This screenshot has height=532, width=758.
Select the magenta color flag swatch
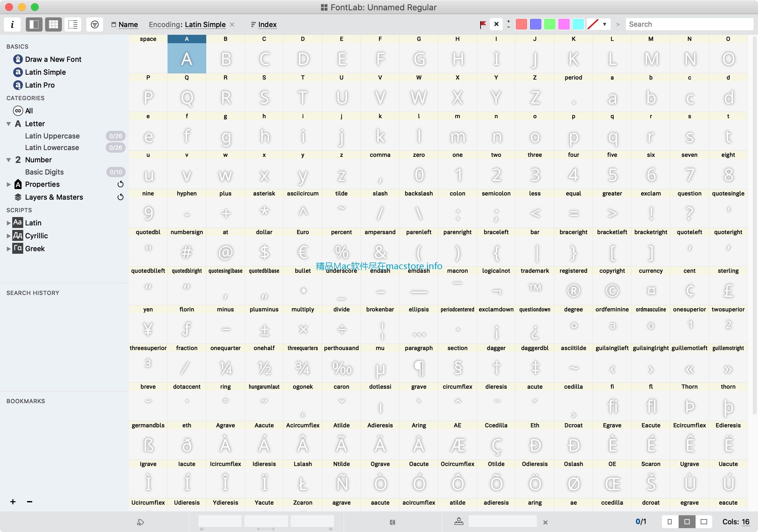pyautogui.click(x=564, y=24)
